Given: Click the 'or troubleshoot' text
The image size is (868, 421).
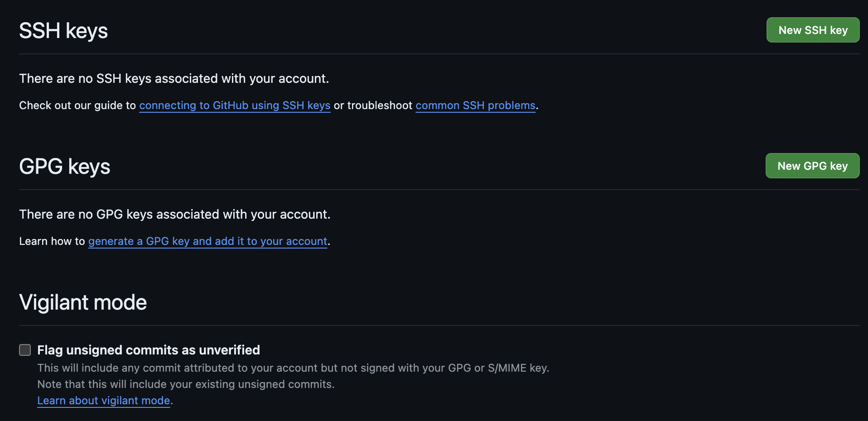Looking at the screenshot, I should pyautogui.click(x=373, y=105).
